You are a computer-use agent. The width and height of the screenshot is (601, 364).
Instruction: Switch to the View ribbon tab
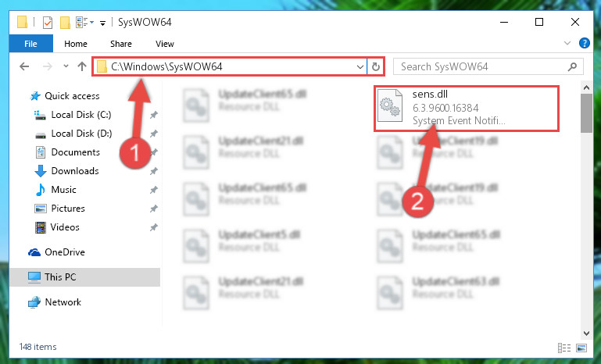coord(164,44)
